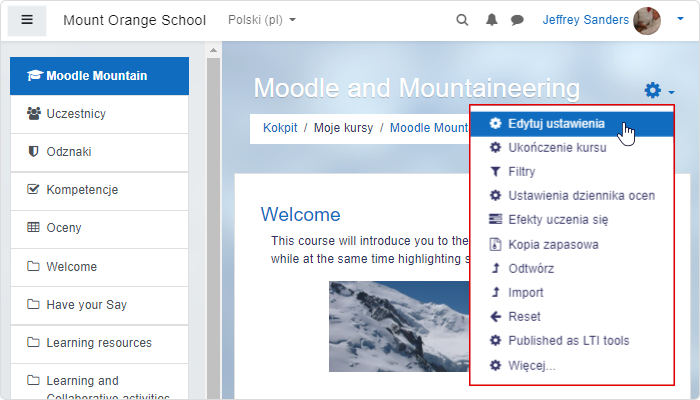This screenshot has width=700, height=400.
Task: Choose Efekty uczenia się
Action: point(572,220)
